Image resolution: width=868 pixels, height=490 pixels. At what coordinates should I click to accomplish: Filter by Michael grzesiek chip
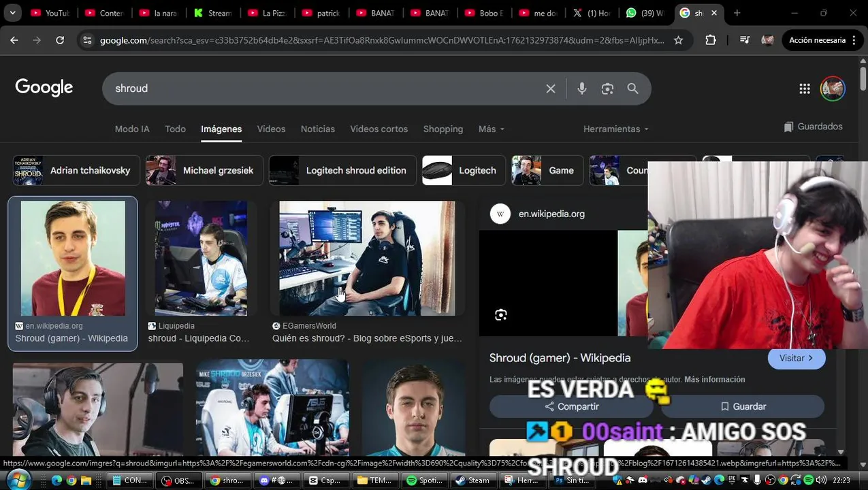(204, 170)
